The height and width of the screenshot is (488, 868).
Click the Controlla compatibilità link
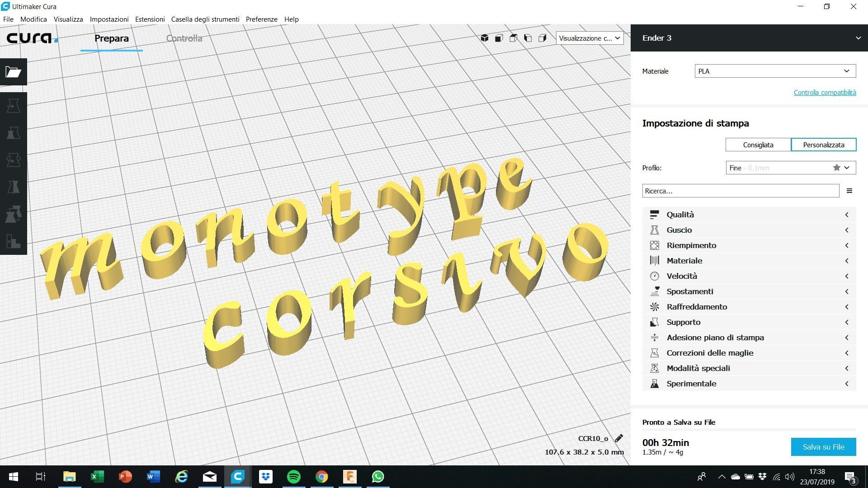pyautogui.click(x=825, y=93)
